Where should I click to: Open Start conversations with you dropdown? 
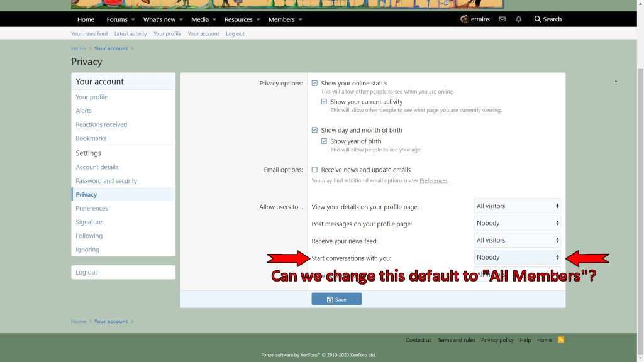517,258
